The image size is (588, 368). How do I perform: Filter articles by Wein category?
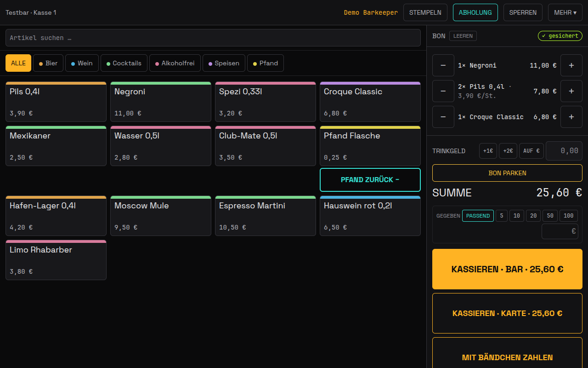82,63
